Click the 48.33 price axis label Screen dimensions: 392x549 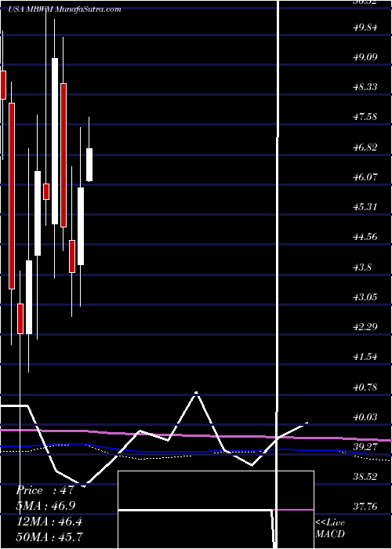tap(365, 86)
